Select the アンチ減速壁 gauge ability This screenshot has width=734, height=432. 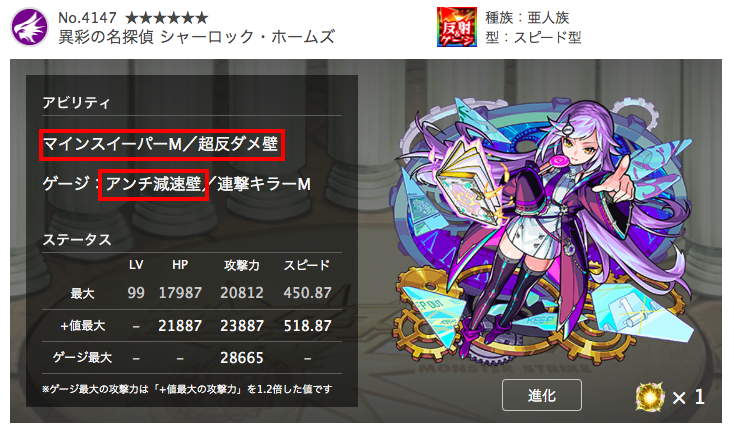pyautogui.click(x=154, y=184)
